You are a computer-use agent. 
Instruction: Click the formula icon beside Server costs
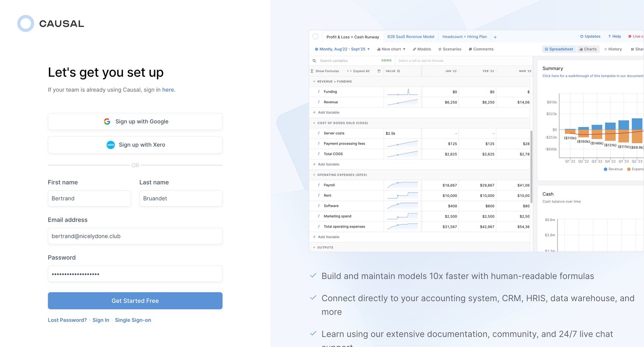click(x=319, y=133)
